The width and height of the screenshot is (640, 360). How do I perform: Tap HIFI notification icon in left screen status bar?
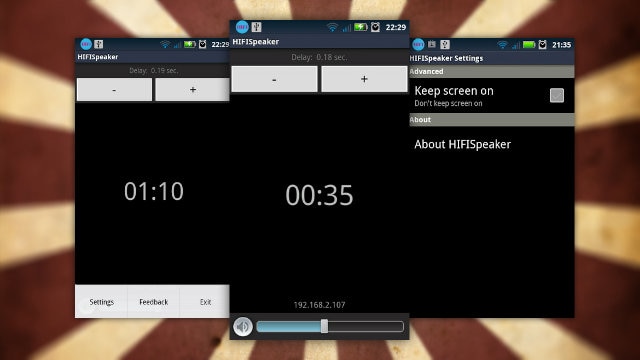tap(86, 44)
